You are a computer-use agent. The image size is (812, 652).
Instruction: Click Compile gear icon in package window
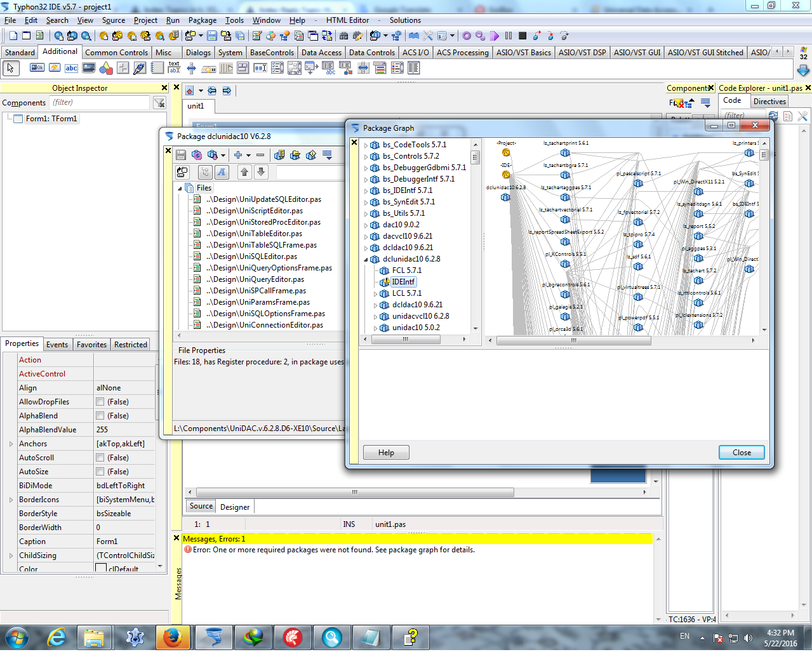197,155
